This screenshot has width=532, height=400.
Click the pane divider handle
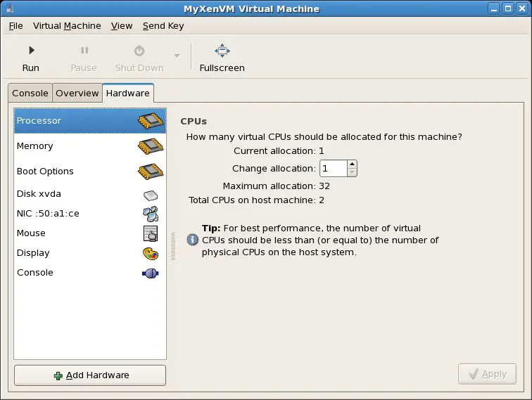(x=173, y=247)
